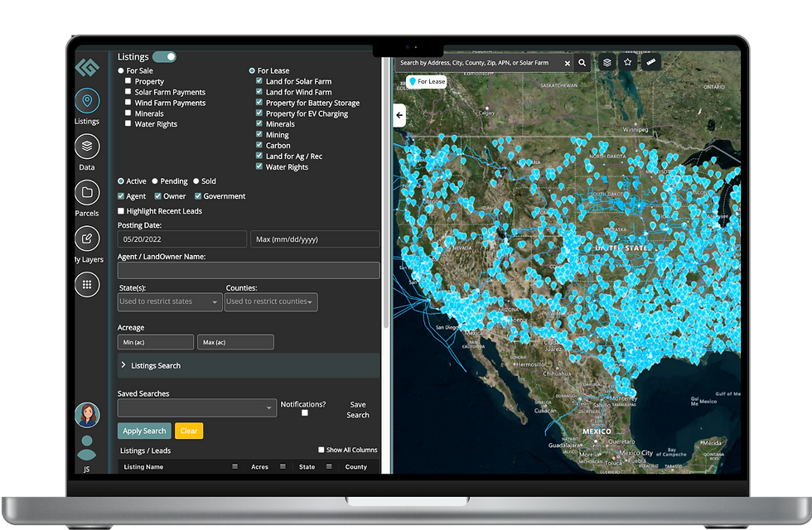Select the measure ruler icon on the map

pos(650,62)
